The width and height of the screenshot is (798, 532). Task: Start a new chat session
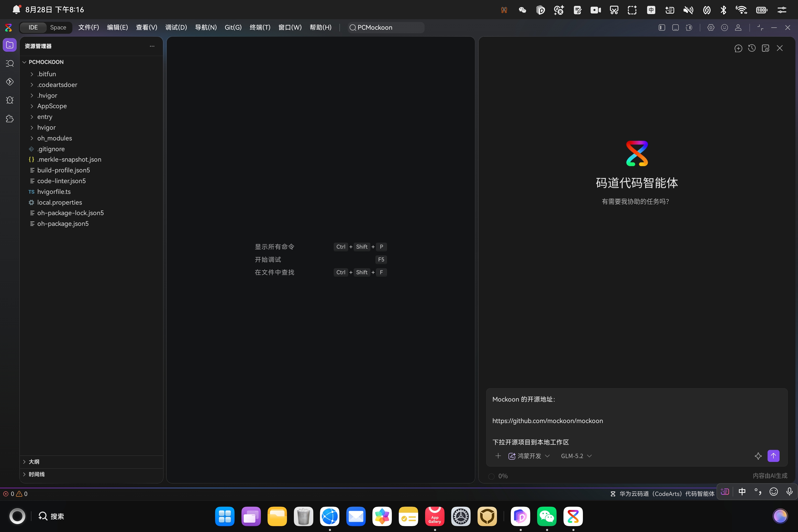tap(738, 48)
